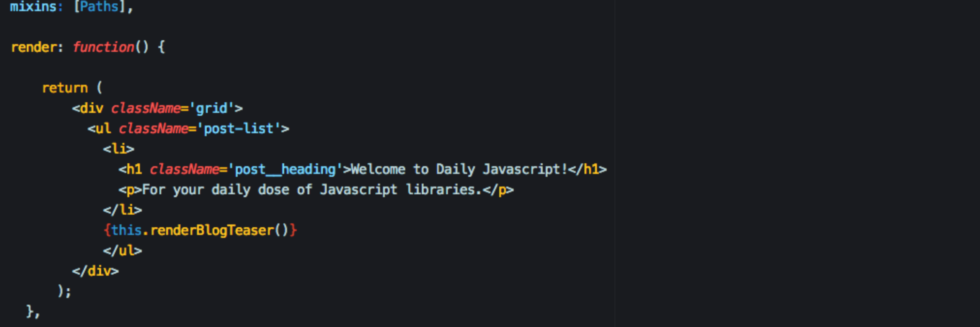Click the opening li tag

(x=119, y=149)
